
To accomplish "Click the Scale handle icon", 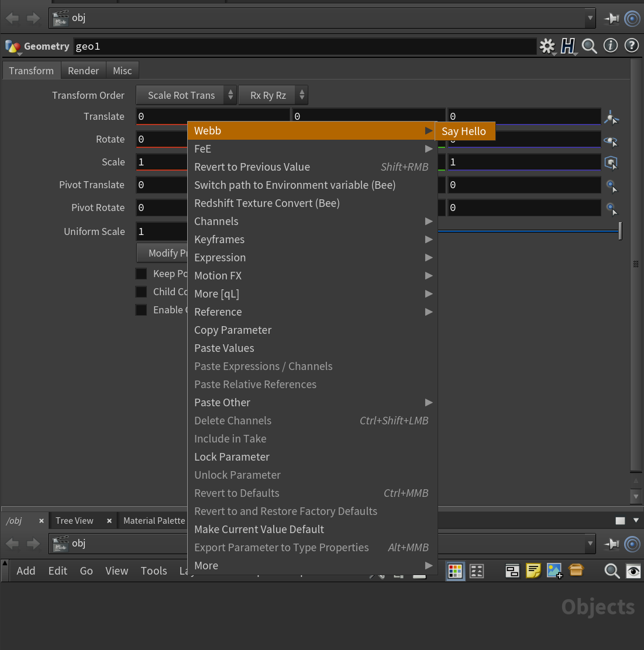I will point(611,162).
